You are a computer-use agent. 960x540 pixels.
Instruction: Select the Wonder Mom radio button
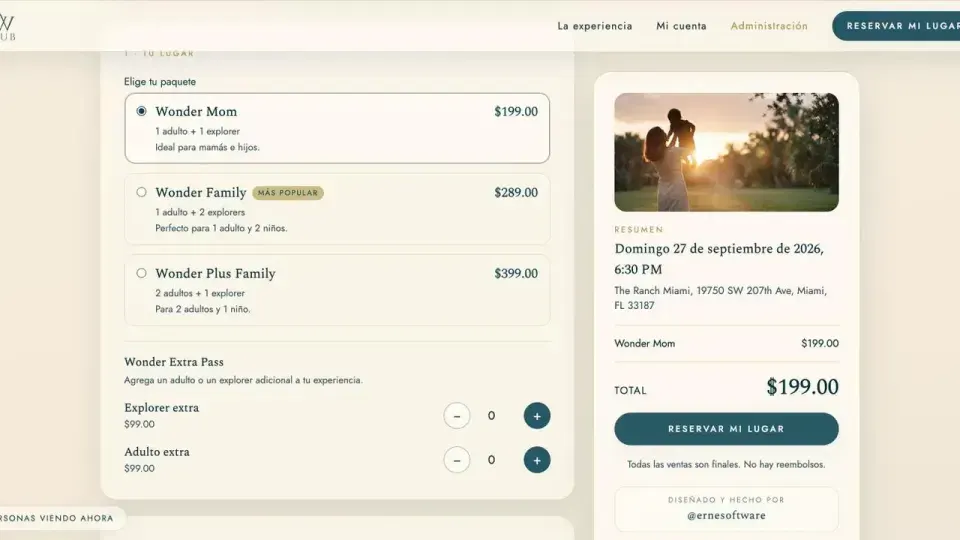pyautogui.click(x=141, y=111)
